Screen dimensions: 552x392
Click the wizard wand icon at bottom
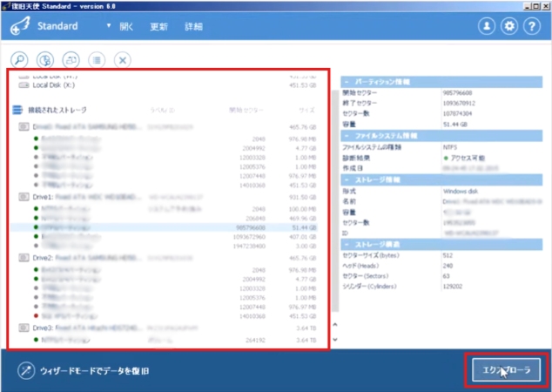[26, 371]
